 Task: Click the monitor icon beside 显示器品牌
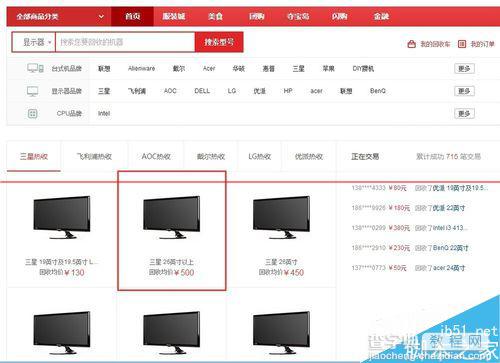click(x=32, y=91)
